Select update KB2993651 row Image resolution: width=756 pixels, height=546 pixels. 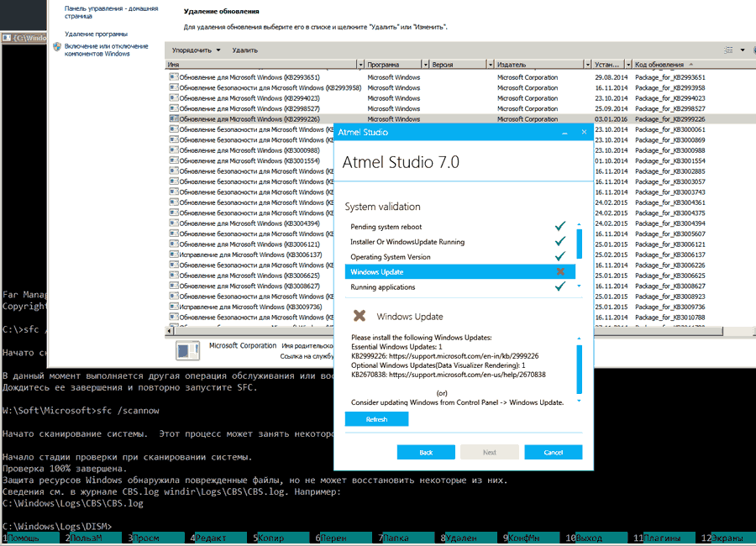460,77
